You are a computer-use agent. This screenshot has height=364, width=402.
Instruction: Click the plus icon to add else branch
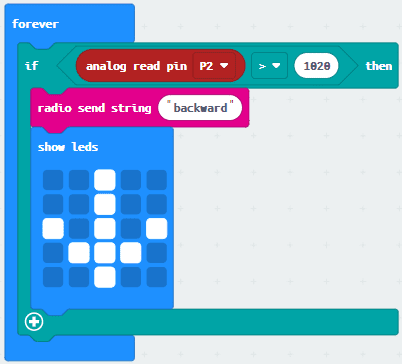point(34,322)
